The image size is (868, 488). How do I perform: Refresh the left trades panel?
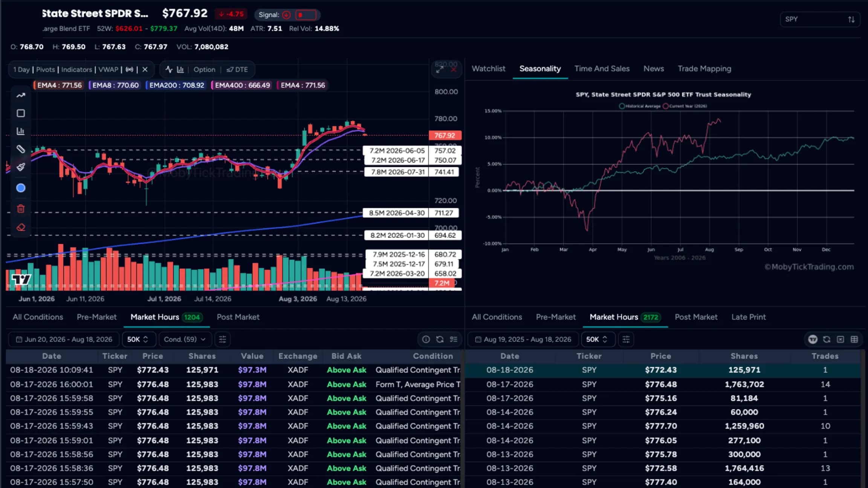click(x=440, y=339)
